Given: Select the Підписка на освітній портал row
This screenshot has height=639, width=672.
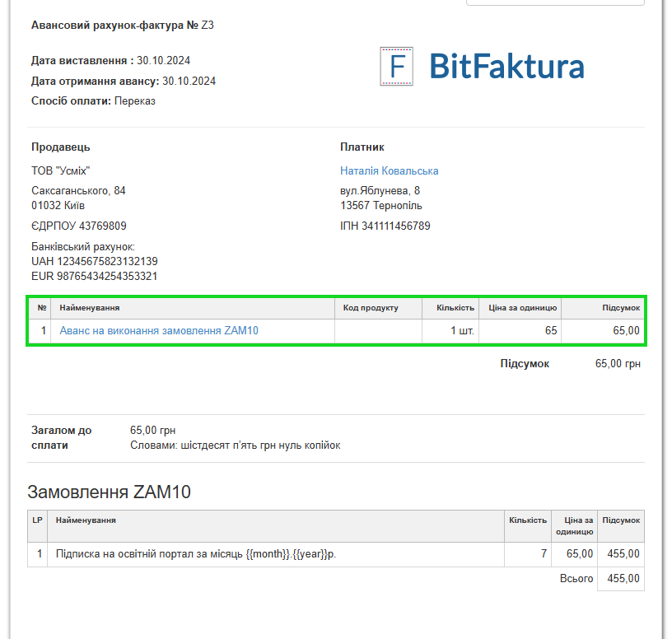Looking at the screenshot, I should pos(196,554).
